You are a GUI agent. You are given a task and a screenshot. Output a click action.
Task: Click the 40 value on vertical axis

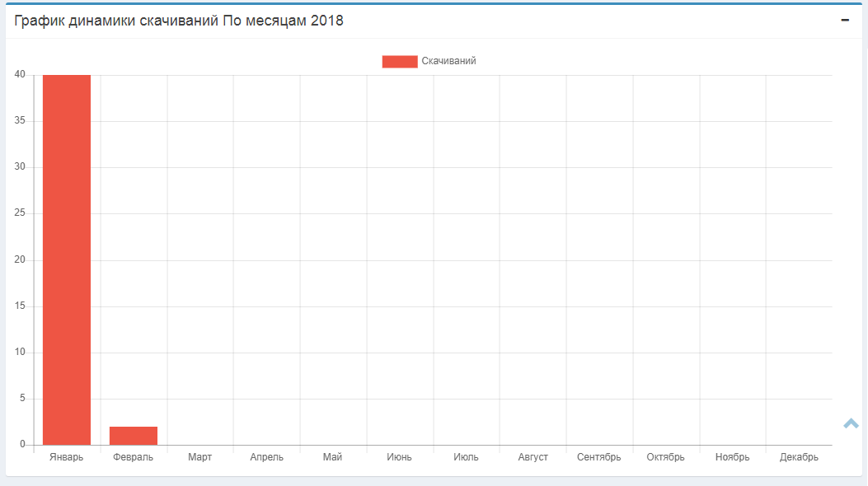[20, 75]
